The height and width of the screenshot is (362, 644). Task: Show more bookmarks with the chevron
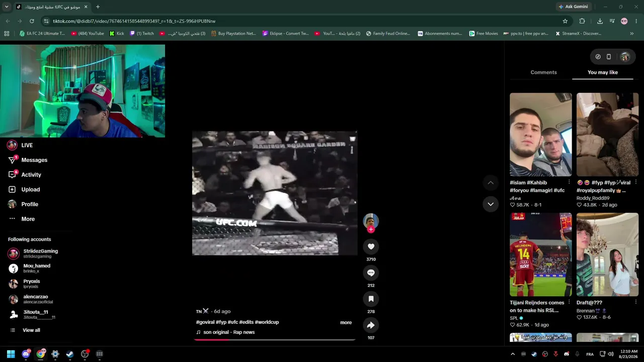(x=632, y=34)
